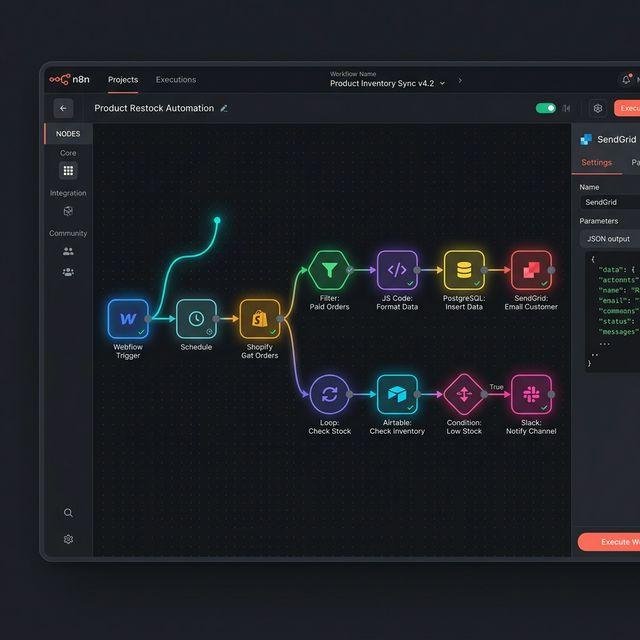Viewport: 640px width, 640px height.
Task: Select the SendGrid Email Customer node
Action: tap(531, 270)
